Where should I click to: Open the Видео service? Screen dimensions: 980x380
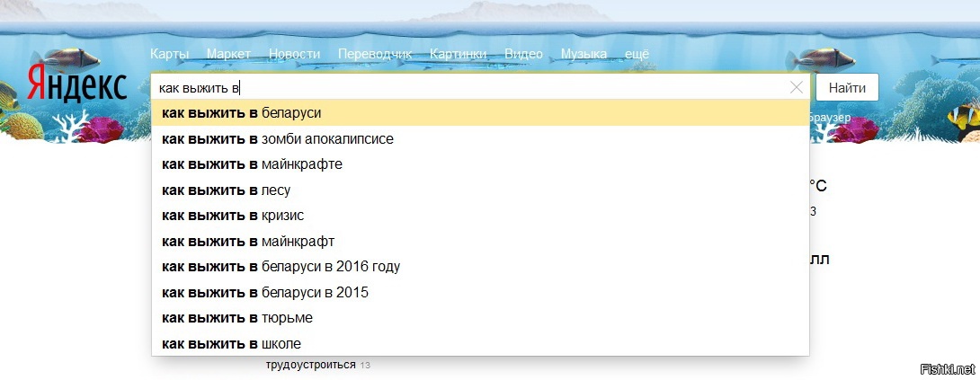[x=523, y=54]
